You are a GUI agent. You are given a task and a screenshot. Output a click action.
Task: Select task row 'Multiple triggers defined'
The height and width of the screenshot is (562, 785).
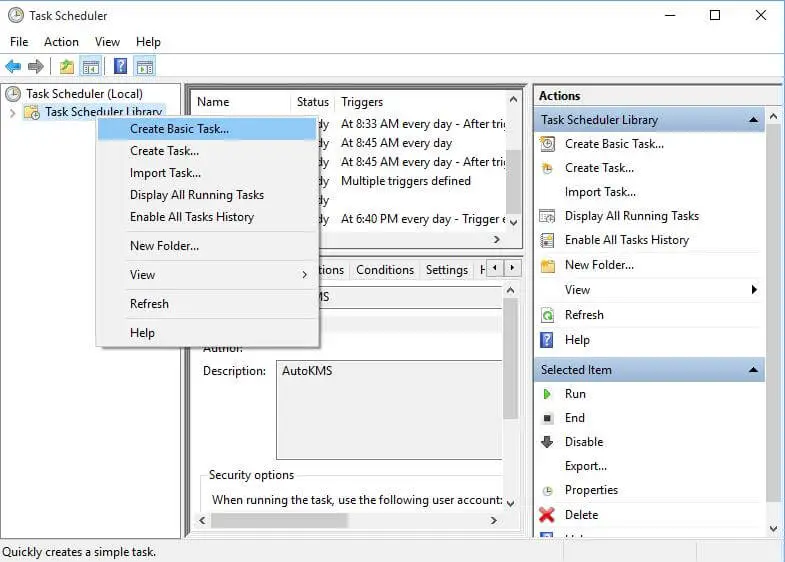tap(411, 181)
